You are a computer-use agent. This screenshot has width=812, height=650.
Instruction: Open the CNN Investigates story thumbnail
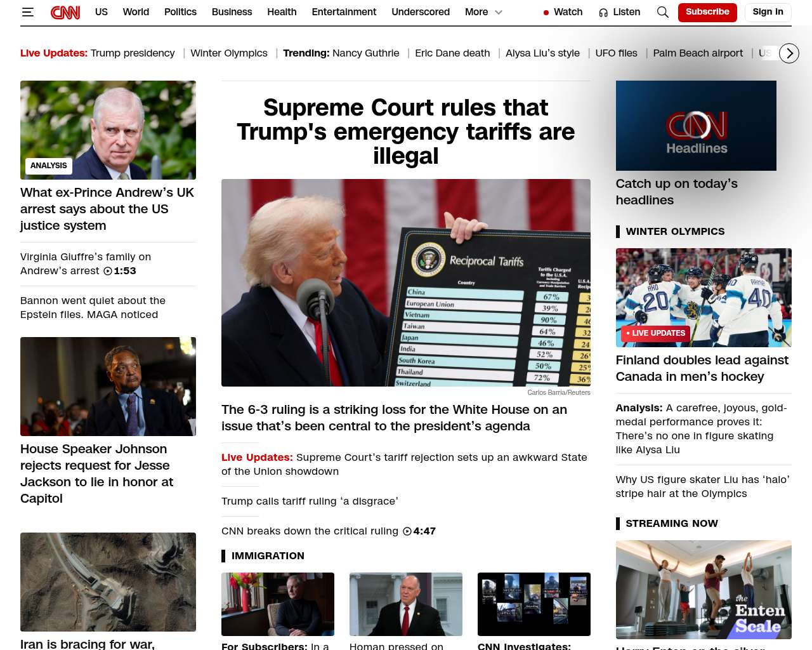(534, 604)
